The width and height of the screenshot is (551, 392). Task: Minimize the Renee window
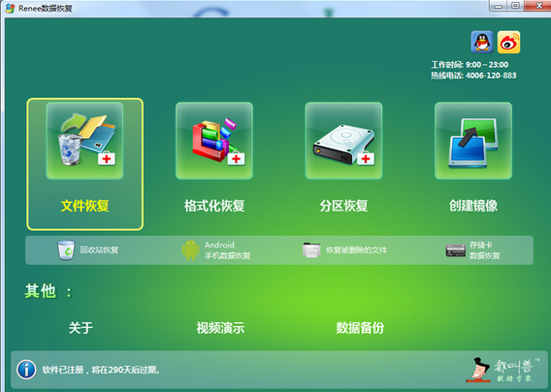pos(498,6)
